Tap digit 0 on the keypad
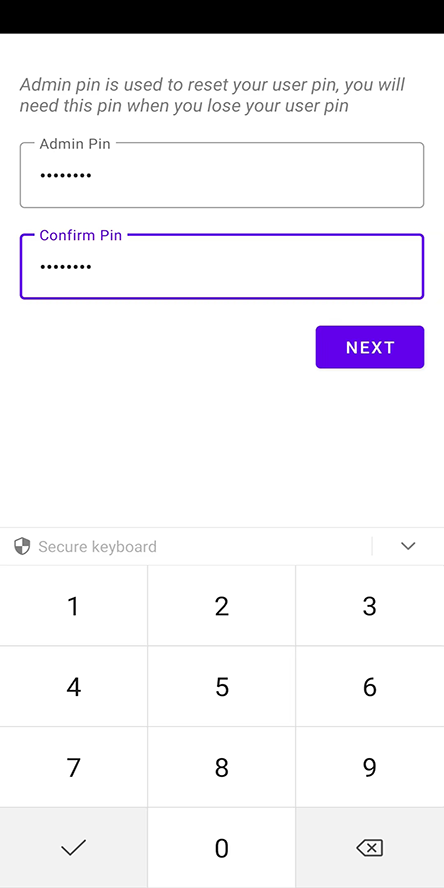Screen dimensions: 444x888 pos(222,848)
